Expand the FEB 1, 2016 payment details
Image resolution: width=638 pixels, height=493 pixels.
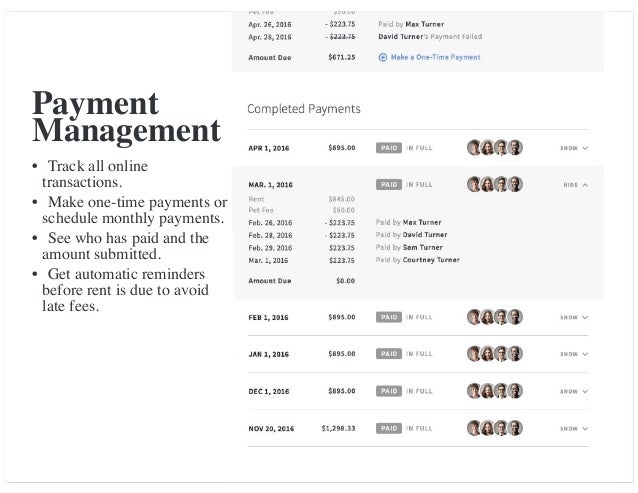click(574, 317)
